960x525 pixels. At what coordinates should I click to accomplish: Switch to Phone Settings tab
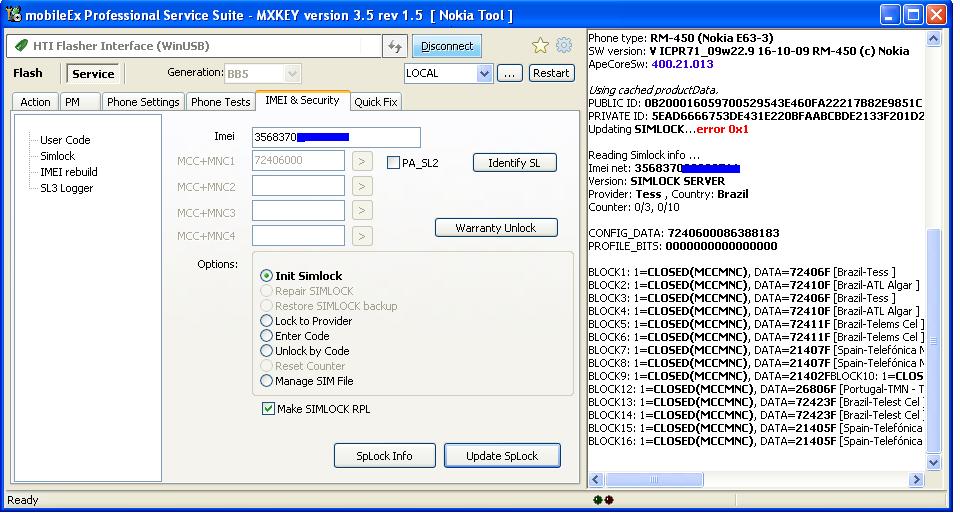click(x=143, y=102)
